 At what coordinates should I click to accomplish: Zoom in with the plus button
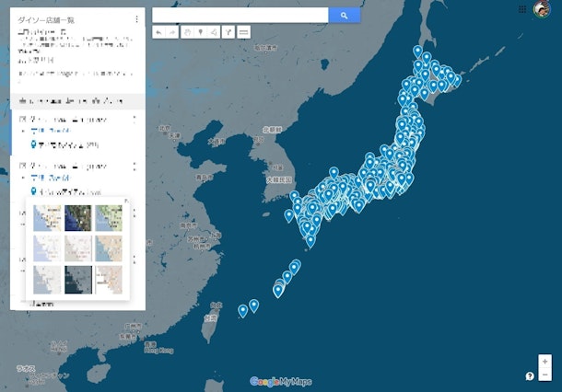click(545, 362)
